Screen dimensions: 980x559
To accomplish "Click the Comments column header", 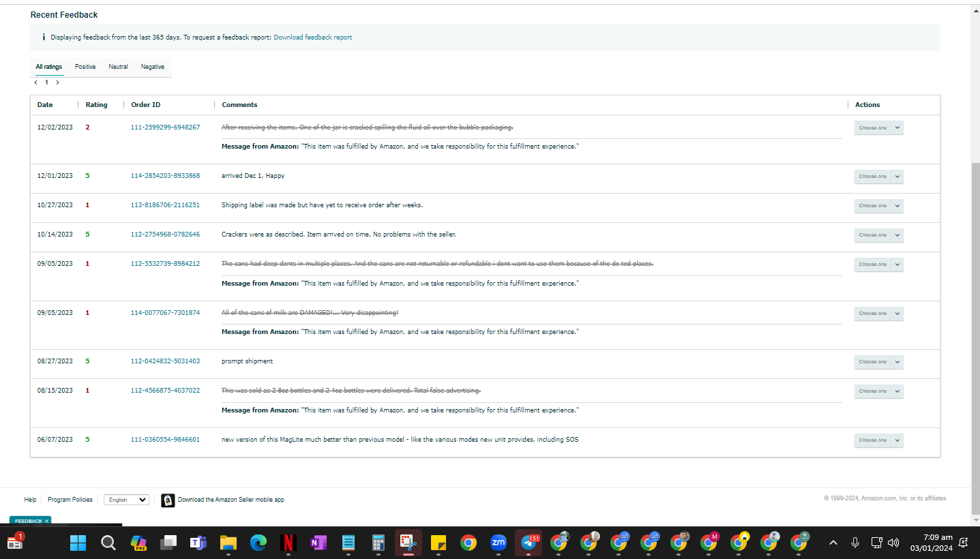I will [239, 105].
